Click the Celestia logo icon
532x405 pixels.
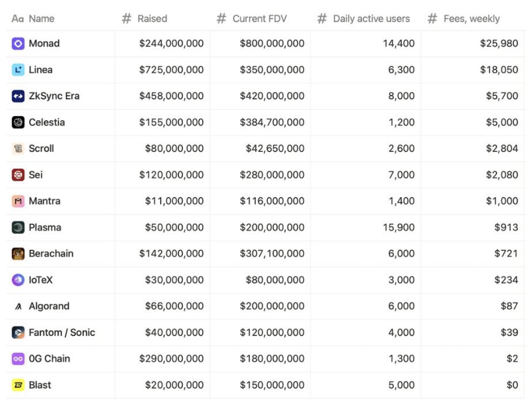(x=18, y=123)
